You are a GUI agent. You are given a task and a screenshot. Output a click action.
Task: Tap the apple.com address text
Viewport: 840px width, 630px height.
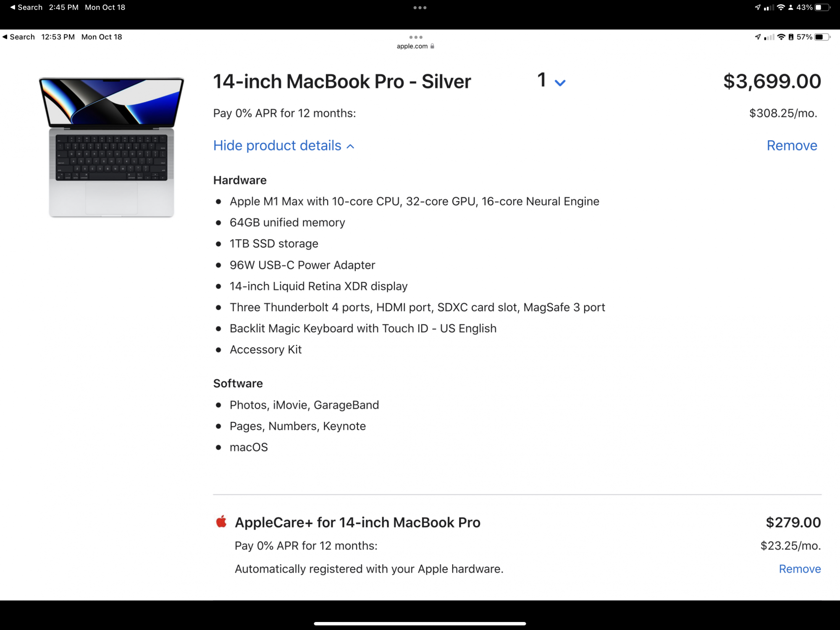coord(412,46)
